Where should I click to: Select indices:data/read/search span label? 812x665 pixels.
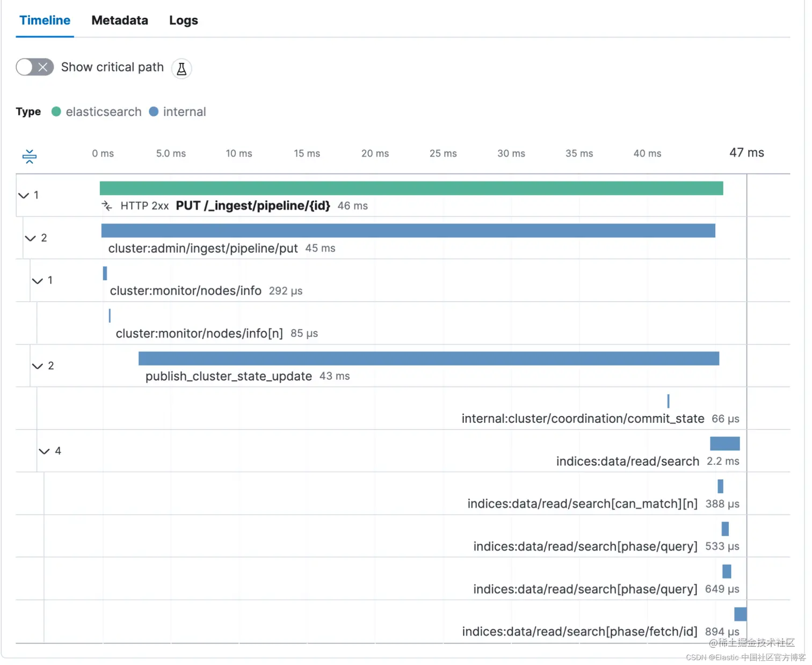pyautogui.click(x=628, y=461)
